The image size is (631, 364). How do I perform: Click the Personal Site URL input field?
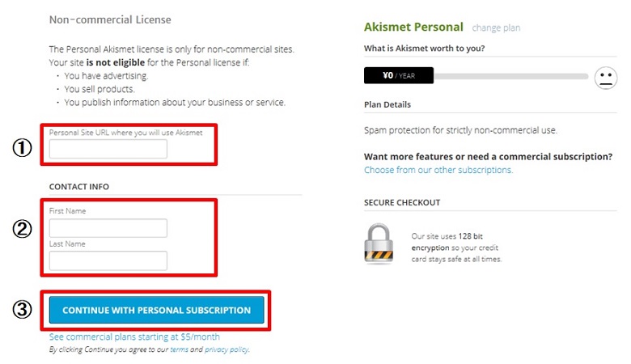(108, 149)
